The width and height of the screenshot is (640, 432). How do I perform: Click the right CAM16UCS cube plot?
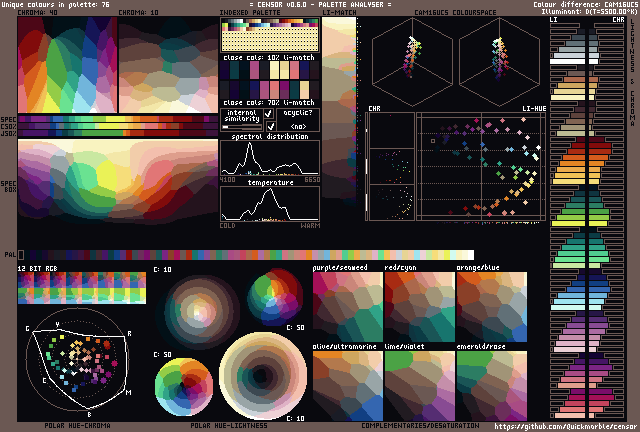point(499,61)
